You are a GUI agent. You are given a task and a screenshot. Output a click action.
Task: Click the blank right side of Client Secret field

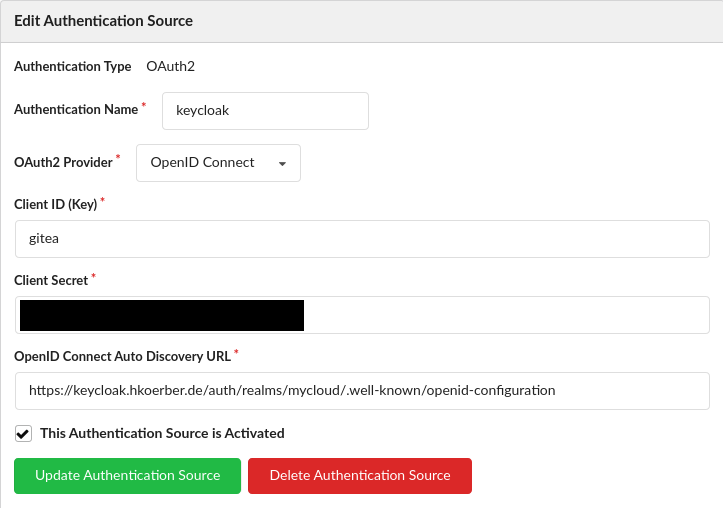pos(505,315)
